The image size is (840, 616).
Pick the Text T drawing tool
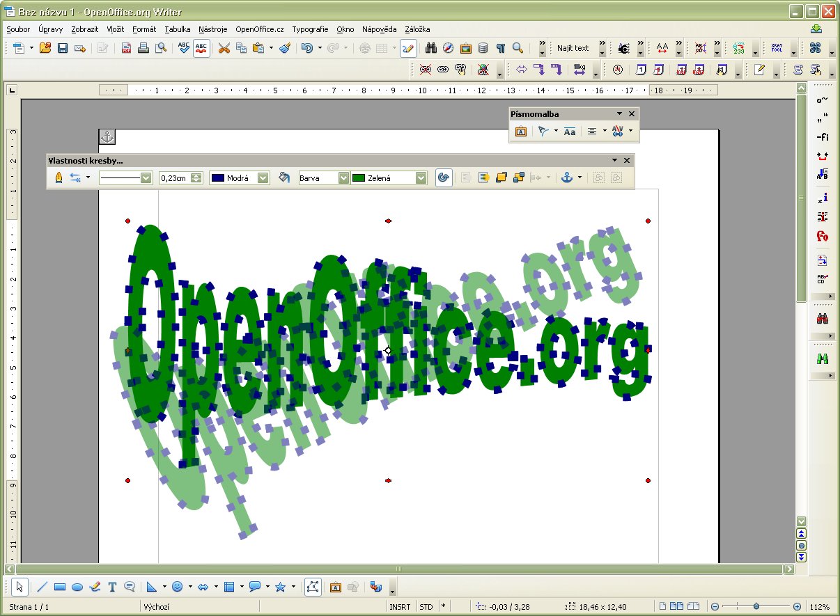tap(112, 587)
